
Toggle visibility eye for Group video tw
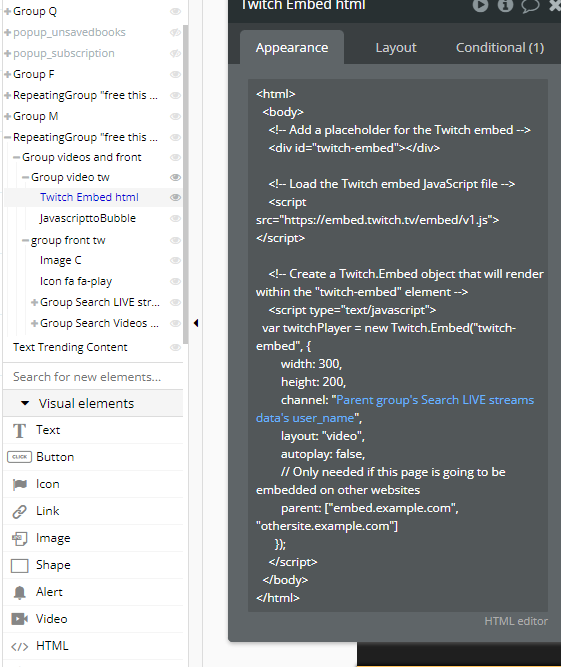tap(175, 177)
